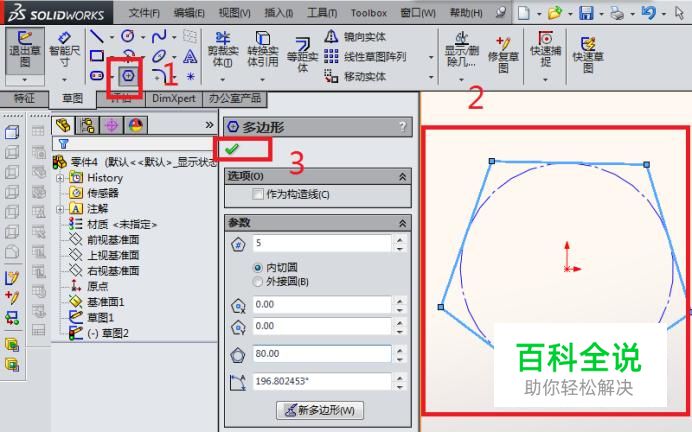Open the 插入(I) menu
692x432 pixels.
point(278,13)
